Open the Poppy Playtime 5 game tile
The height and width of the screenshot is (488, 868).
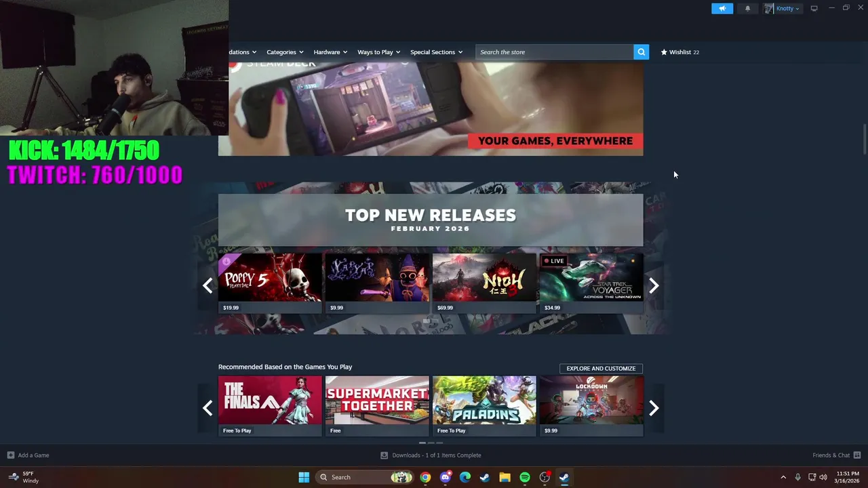270,283
